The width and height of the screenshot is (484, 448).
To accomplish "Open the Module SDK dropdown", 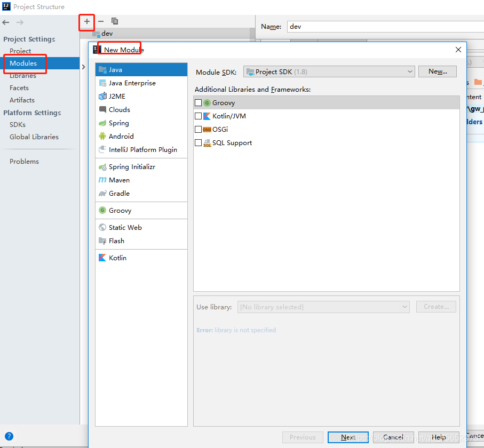I will pyautogui.click(x=329, y=71).
